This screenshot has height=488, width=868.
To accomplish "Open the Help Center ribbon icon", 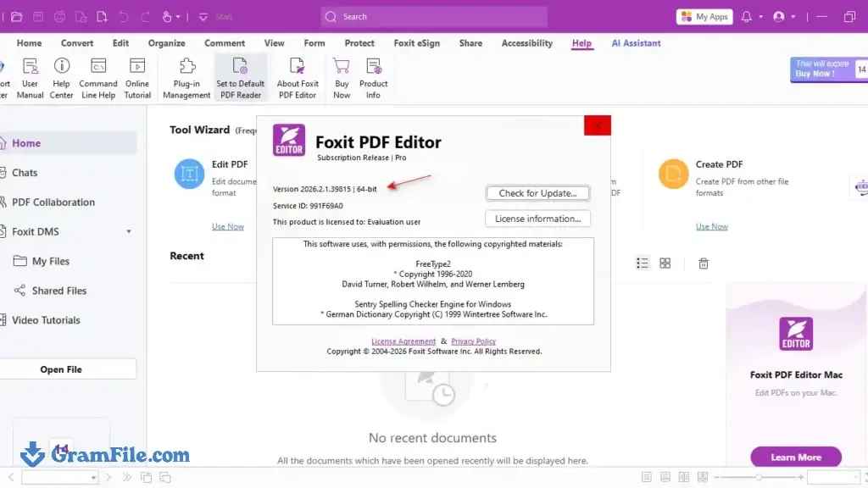I will [61, 78].
